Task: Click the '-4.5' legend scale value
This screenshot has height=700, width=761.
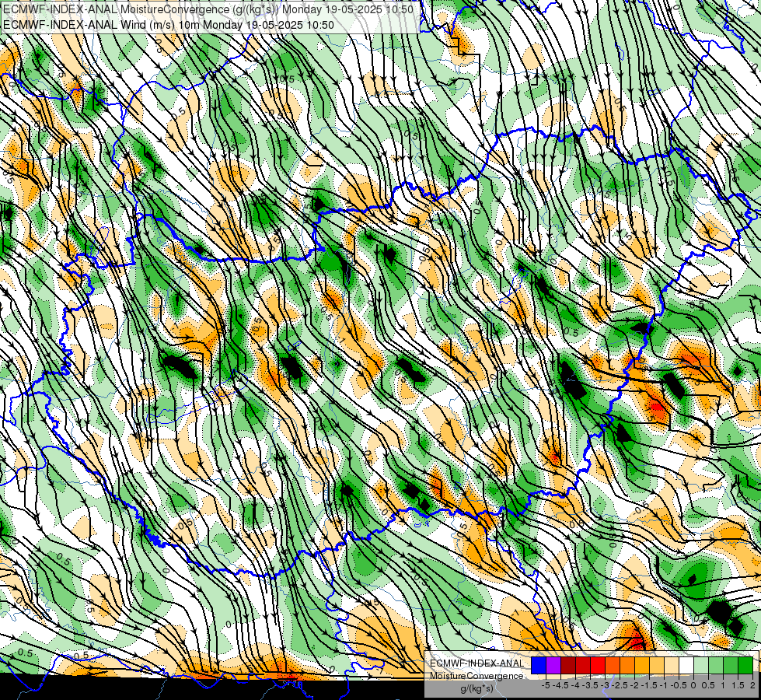Action: coord(560,685)
